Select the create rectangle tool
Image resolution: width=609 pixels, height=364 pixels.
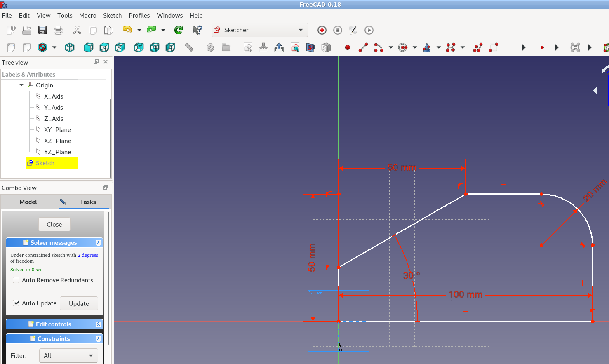(x=494, y=47)
